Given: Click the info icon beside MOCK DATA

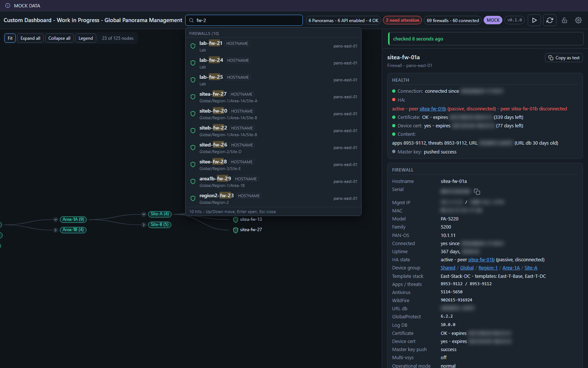Looking at the screenshot, I should tap(8, 6).
